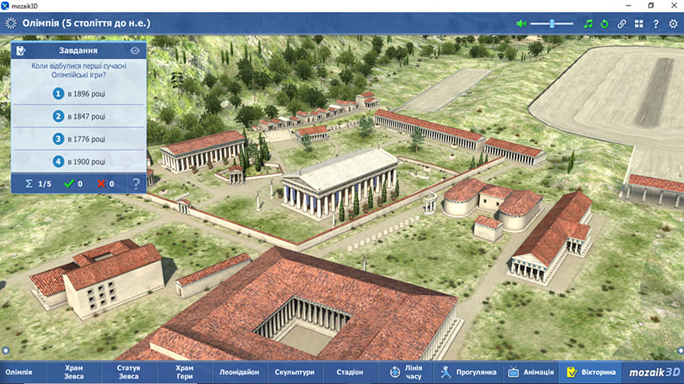Switch to the Олімпія view tab
This screenshot has height=384, width=684.
(x=19, y=372)
